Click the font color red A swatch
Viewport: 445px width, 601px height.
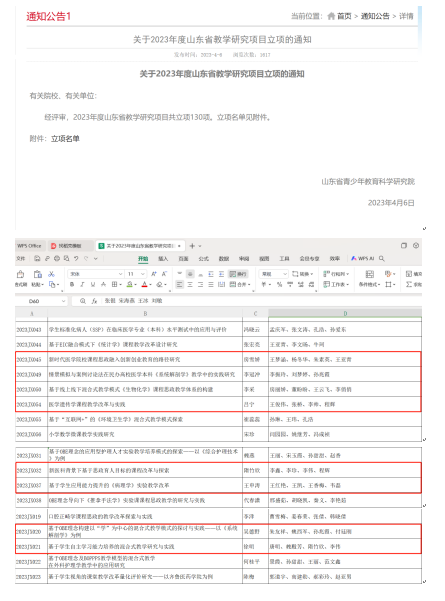145,284
